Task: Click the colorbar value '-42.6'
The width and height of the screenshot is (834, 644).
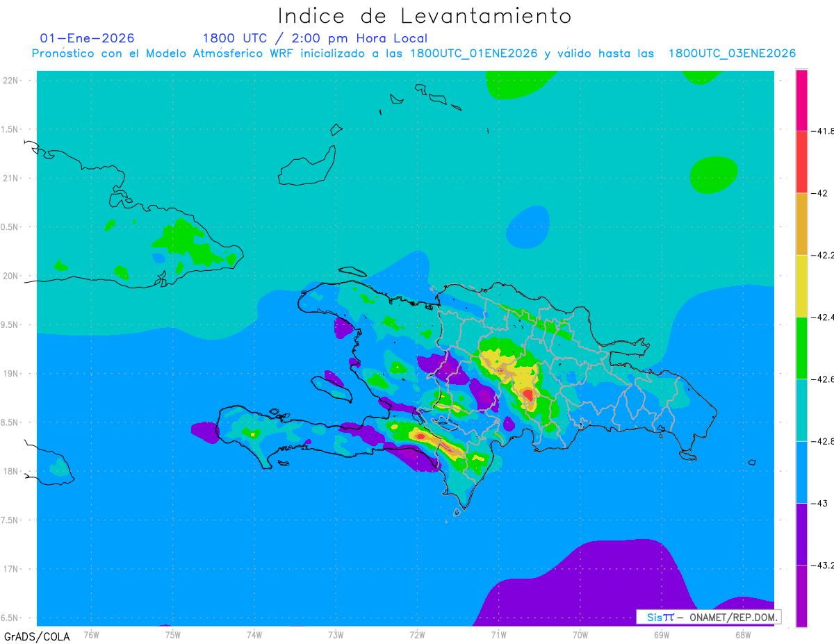Action: pyautogui.click(x=823, y=379)
